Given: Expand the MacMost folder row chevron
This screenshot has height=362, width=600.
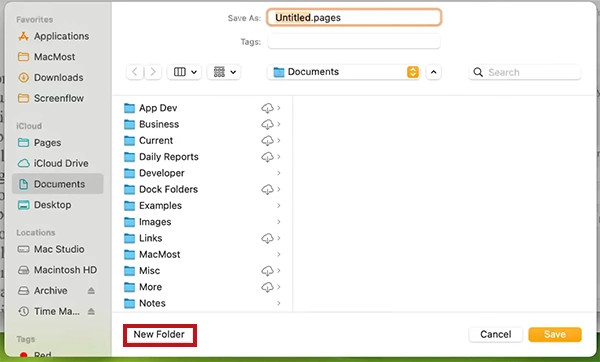Looking at the screenshot, I should (279, 254).
